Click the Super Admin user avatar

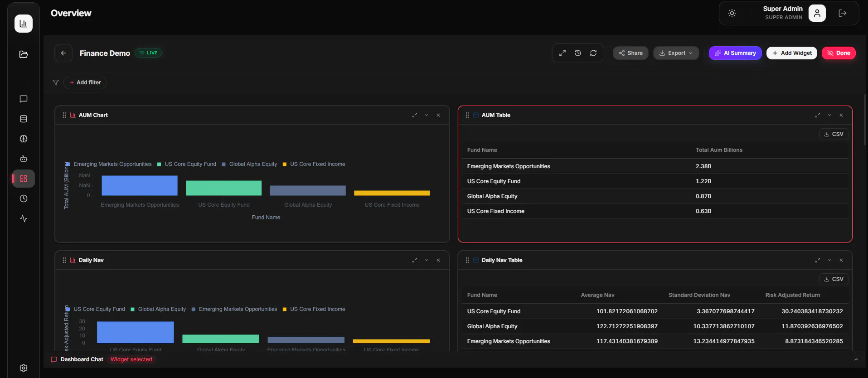click(817, 13)
